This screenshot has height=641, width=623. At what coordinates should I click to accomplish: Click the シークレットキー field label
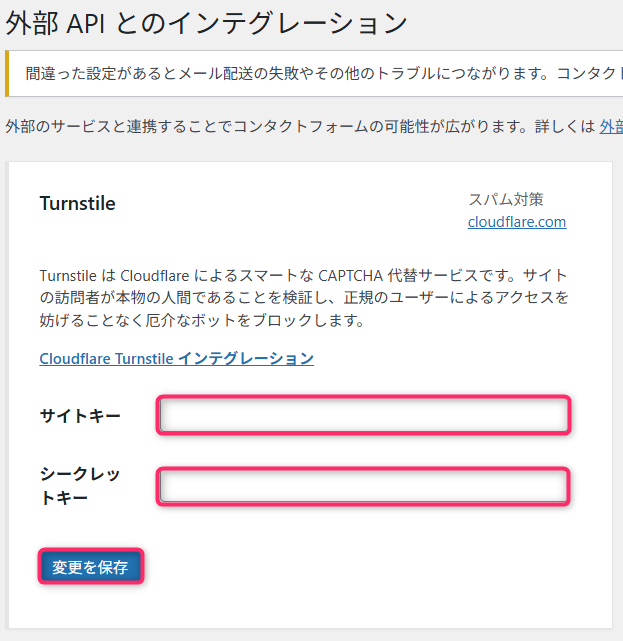click(78, 485)
